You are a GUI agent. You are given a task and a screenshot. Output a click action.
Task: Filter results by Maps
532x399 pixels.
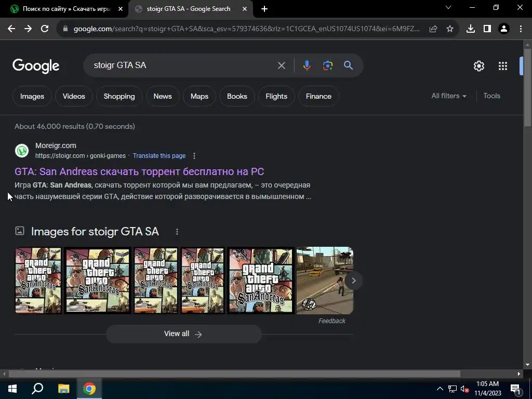[x=199, y=96]
